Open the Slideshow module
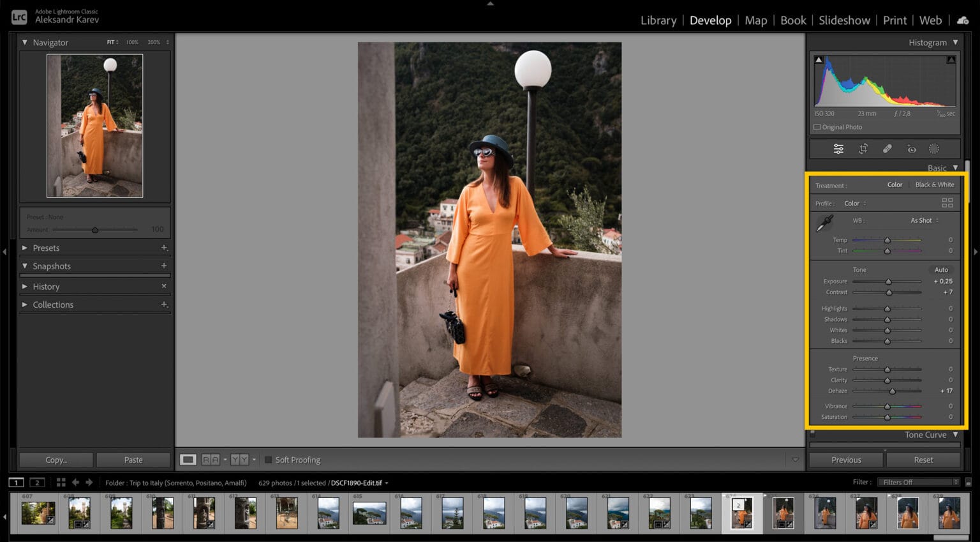Image resolution: width=980 pixels, height=542 pixels. 843,20
